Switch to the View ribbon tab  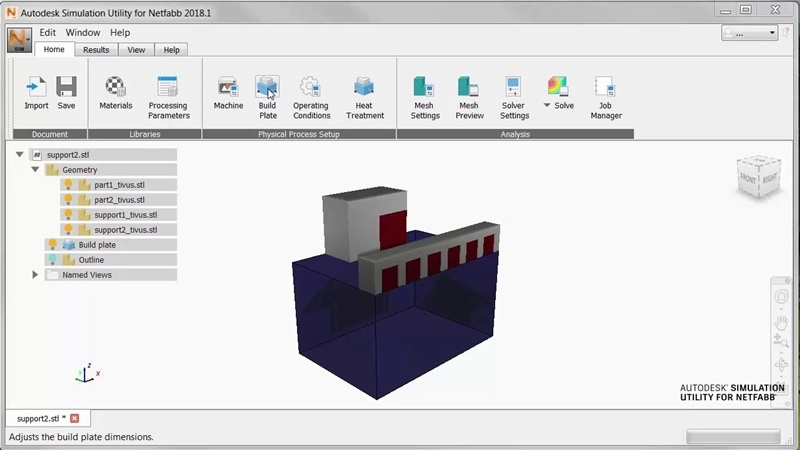pyautogui.click(x=136, y=50)
